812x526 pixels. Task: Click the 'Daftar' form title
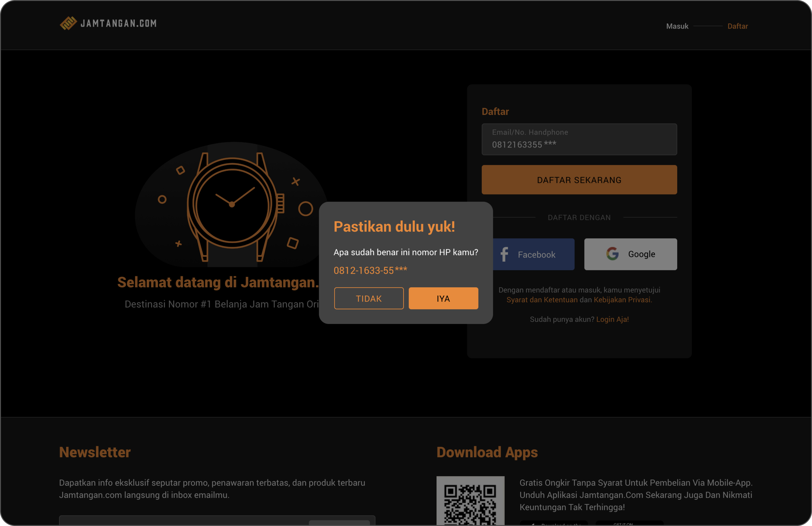click(x=495, y=112)
